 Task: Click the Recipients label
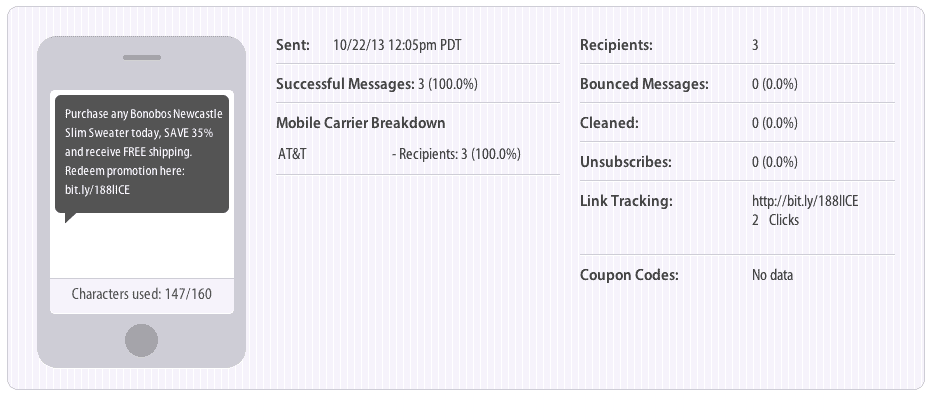(x=617, y=45)
